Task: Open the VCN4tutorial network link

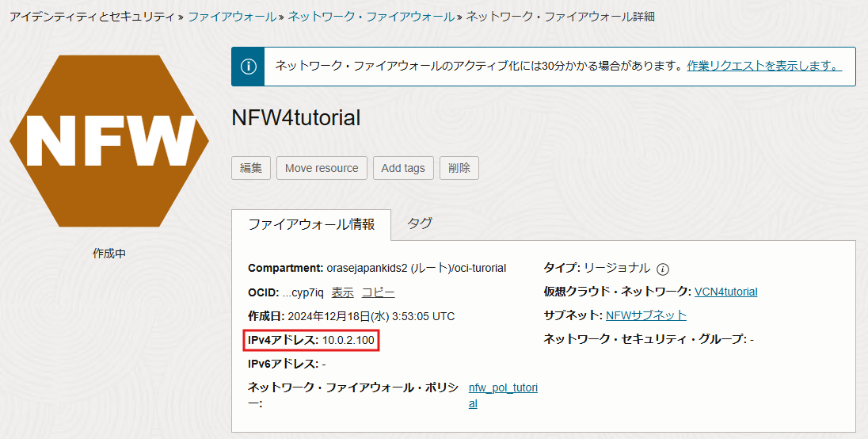Action: [x=725, y=292]
